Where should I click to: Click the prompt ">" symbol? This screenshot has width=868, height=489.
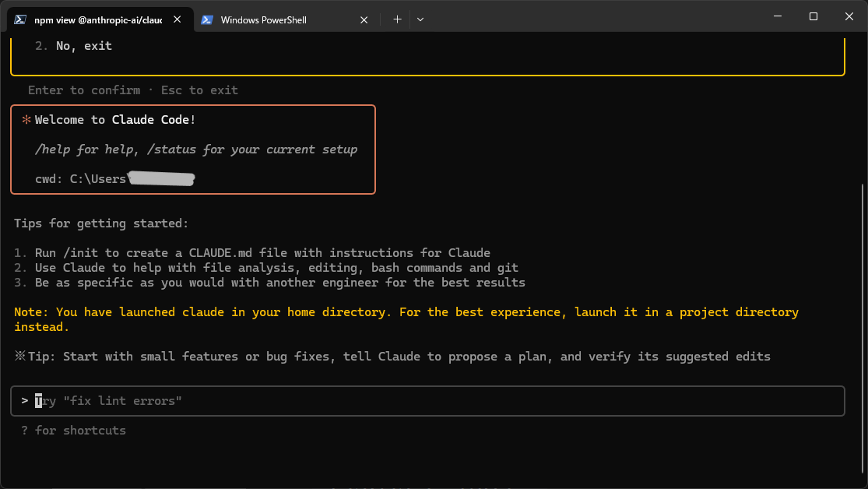(24, 400)
